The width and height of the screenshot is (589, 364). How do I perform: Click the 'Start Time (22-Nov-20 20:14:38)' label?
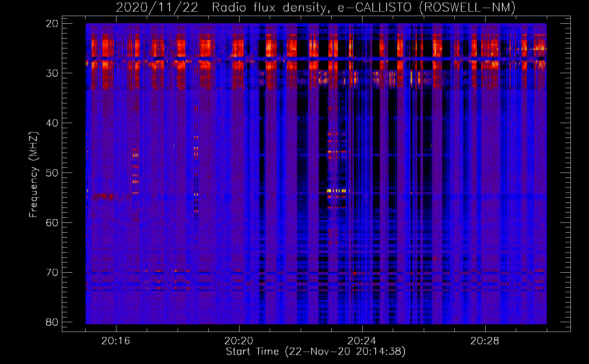(x=316, y=352)
